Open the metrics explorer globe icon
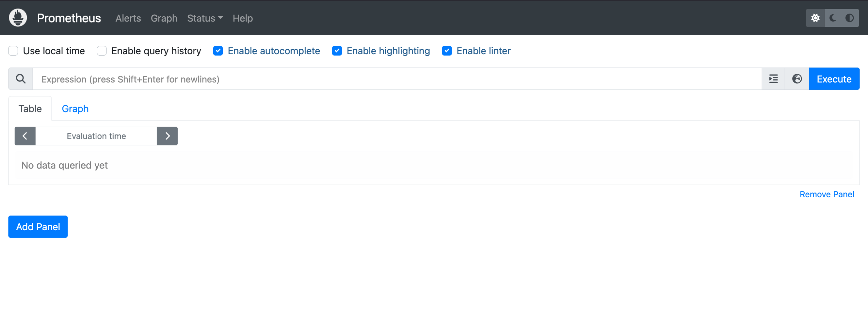The image size is (868, 312). tap(797, 79)
